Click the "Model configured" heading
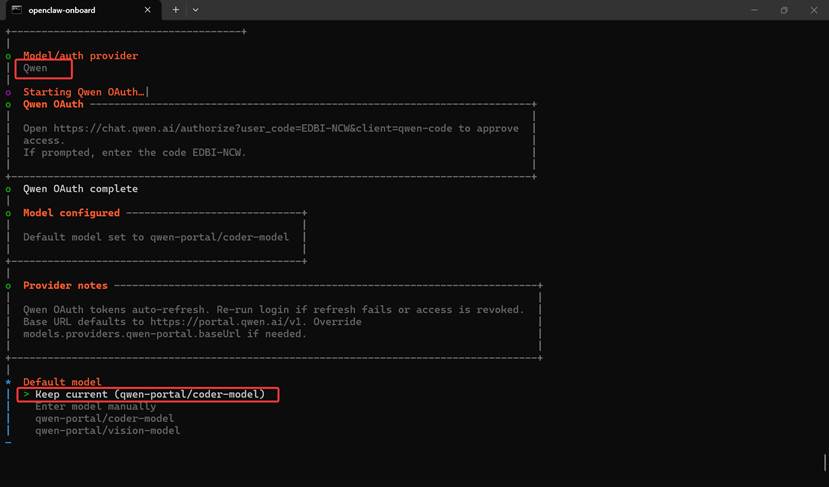Screen dimensions: 829x487 click(x=71, y=213)
